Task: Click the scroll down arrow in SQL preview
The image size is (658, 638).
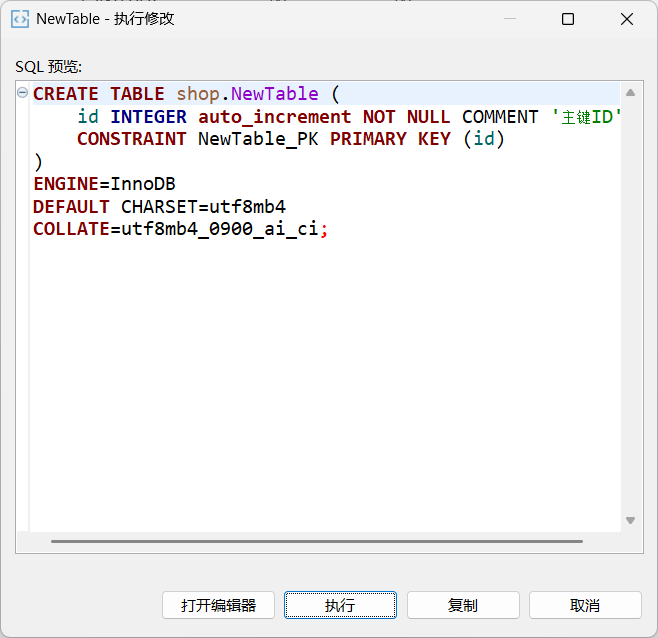Action: [x=630, y=520]
